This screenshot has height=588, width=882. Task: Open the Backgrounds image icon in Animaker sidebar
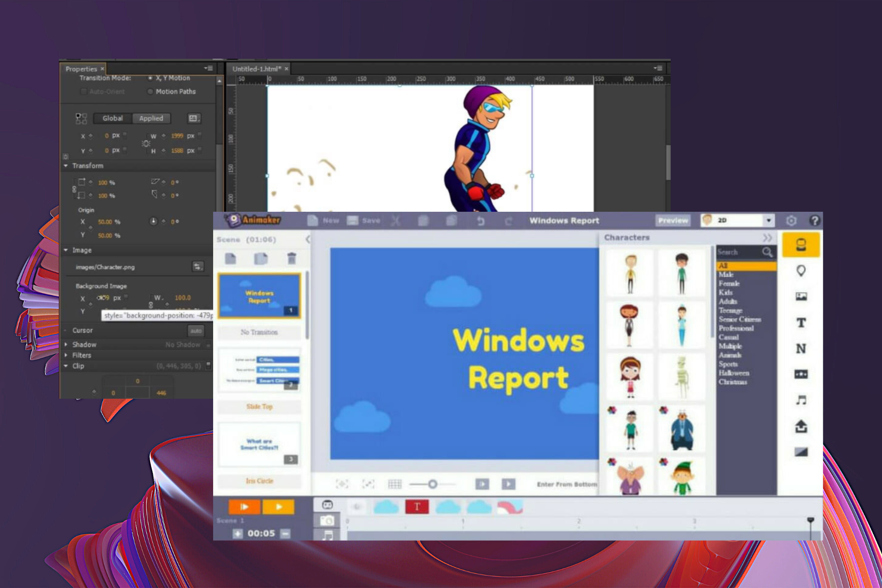click(801, 296)
